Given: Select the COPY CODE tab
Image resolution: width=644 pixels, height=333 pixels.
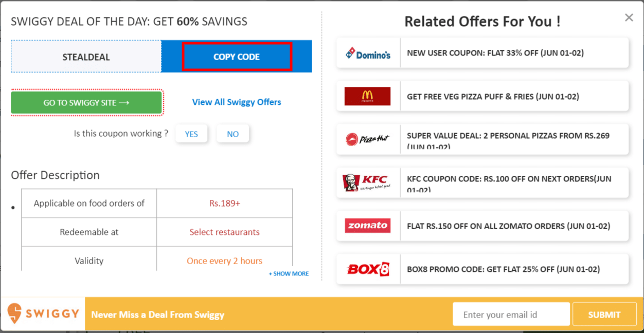Looking at the screenshot, I should point(237,57).
